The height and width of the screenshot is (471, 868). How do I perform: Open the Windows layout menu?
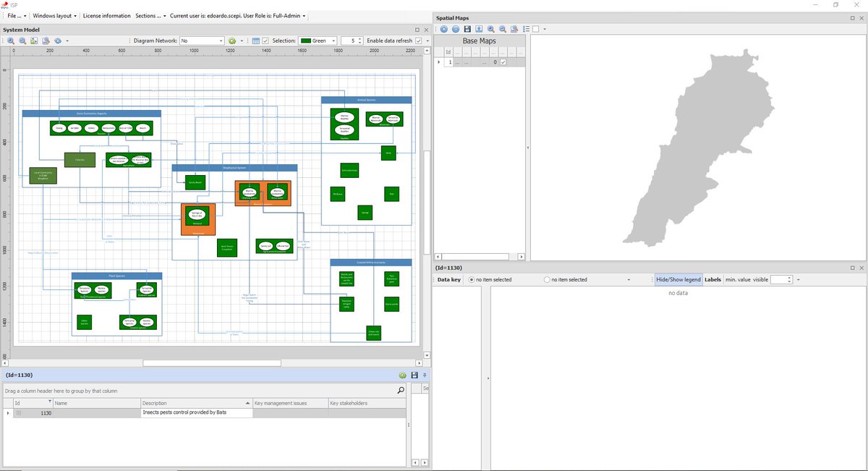[x=54, y=15]
